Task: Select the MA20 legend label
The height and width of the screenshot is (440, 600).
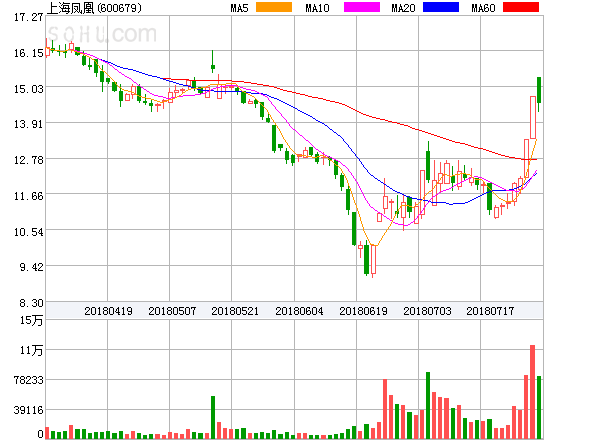Action: point(403,8)
